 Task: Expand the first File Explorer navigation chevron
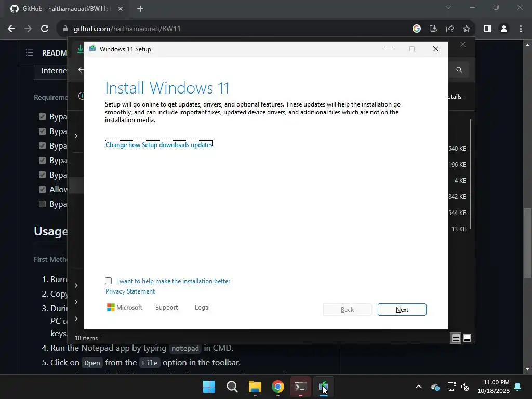click(76, 136)
